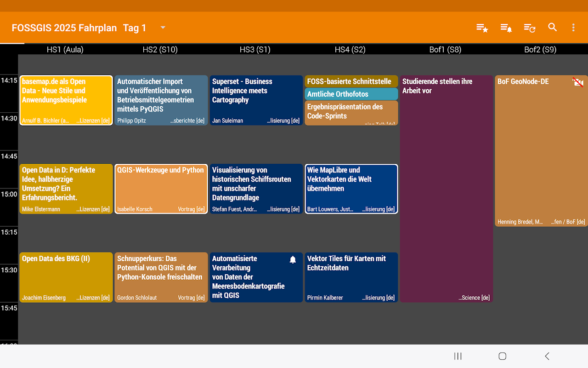Show the schedule changes list icon

[530, 28]
